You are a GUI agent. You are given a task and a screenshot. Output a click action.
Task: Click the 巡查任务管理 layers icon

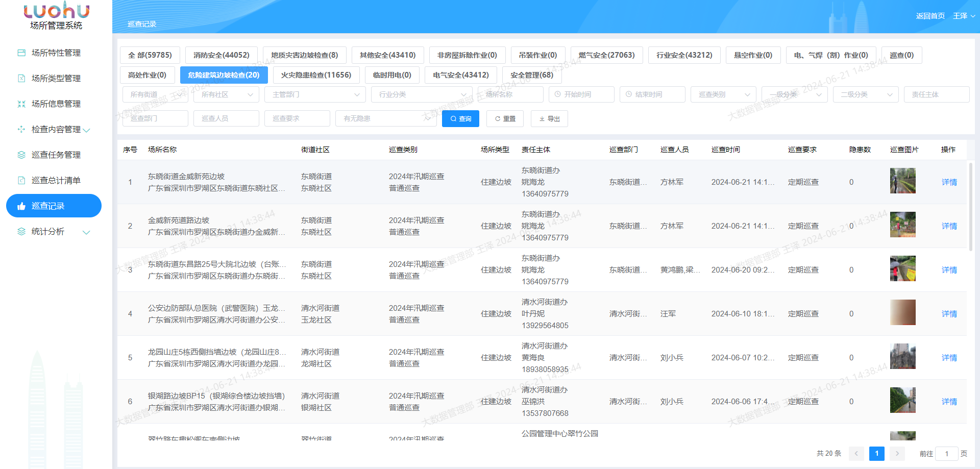[x=21, y=155]
